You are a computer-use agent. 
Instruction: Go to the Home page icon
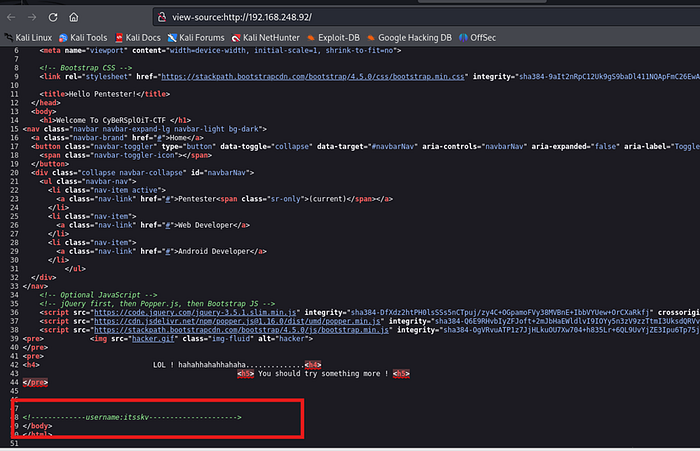74,17
